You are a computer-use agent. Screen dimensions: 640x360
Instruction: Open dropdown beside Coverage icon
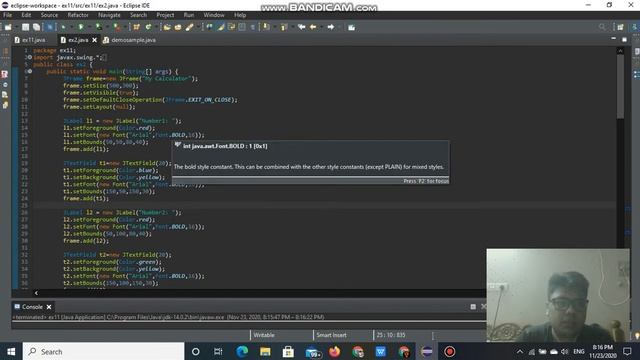coord(107,27)
